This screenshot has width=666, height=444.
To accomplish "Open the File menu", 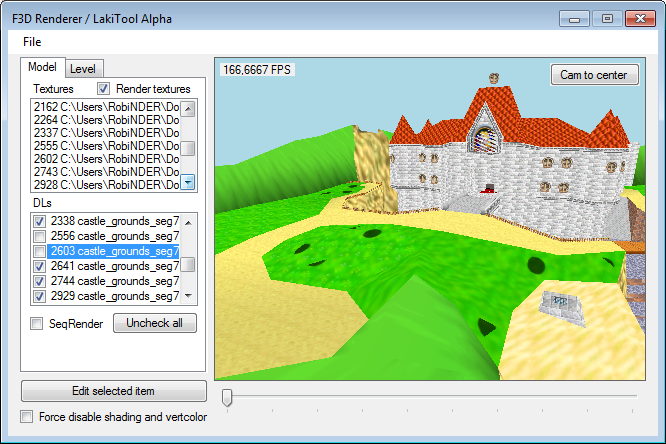I will [32, 42].
